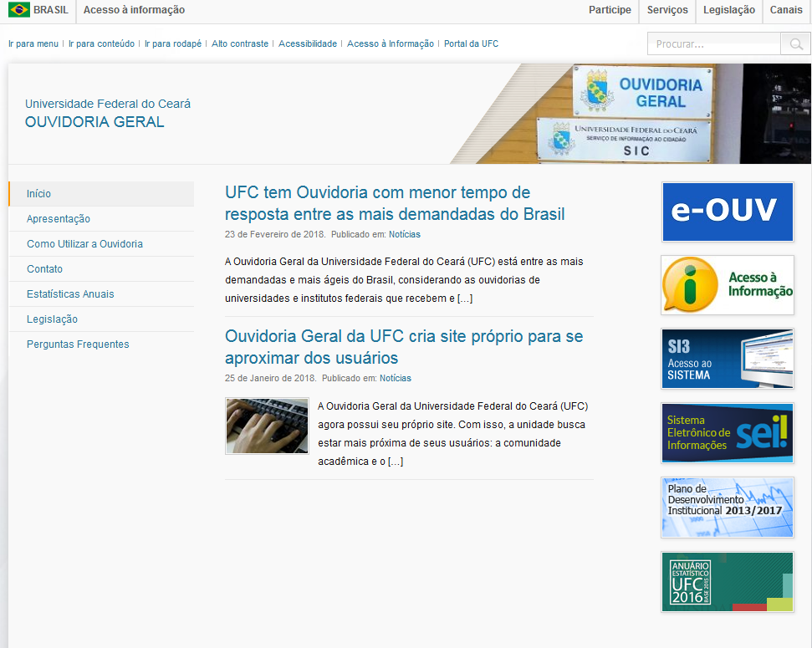Open article about menor tempo de resposta
The width and height of the screenshot is (812, 648).
[395, 203]
